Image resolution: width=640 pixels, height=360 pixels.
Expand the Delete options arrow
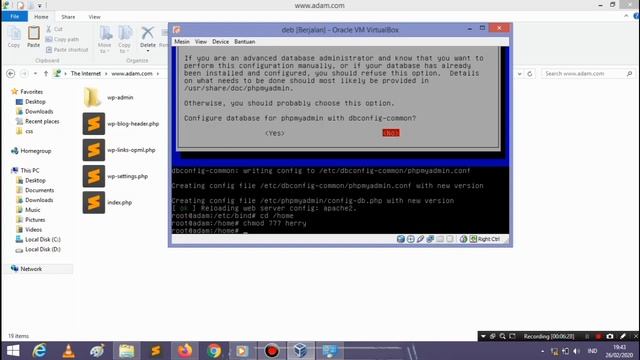pyautogui.click(x=148, y=51)
